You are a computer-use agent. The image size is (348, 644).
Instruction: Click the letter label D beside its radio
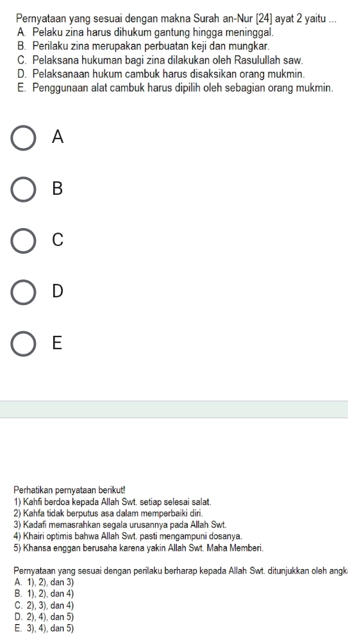click(58, 291)
